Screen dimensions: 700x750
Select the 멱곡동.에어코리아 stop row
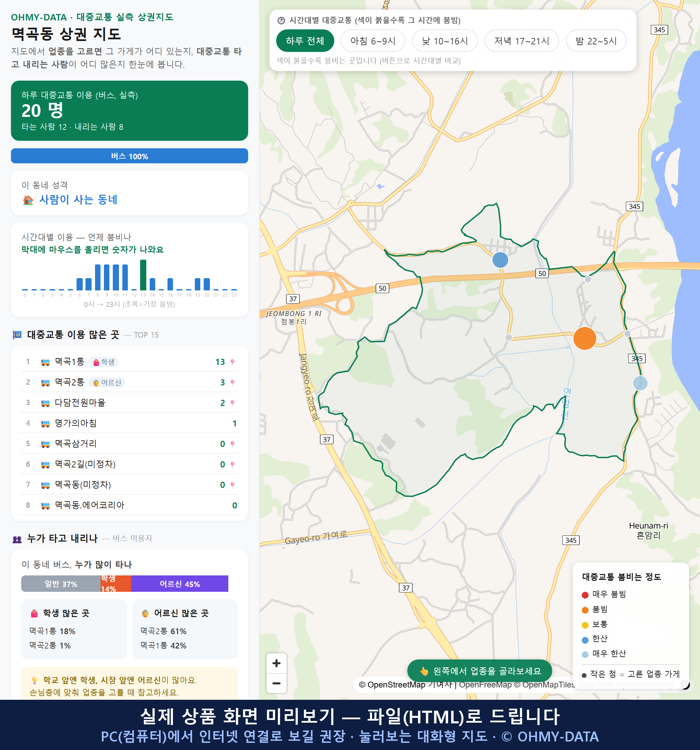coord(130,505)
